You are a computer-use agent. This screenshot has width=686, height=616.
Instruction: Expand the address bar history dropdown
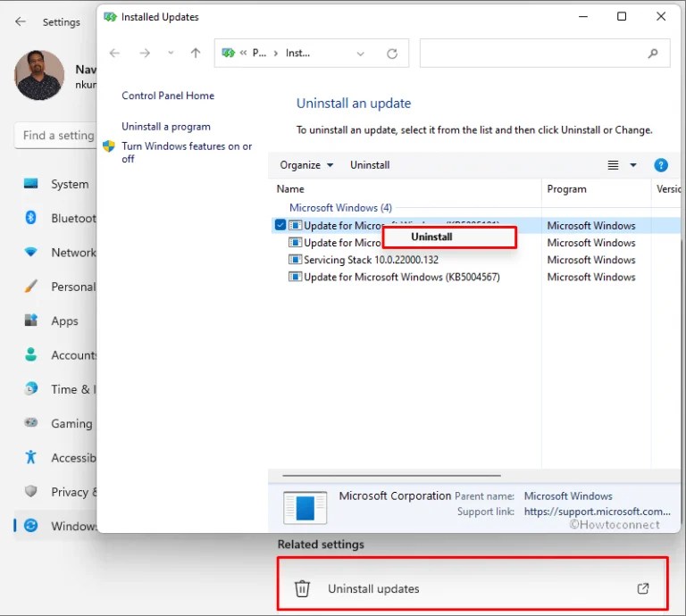point(361,54)
